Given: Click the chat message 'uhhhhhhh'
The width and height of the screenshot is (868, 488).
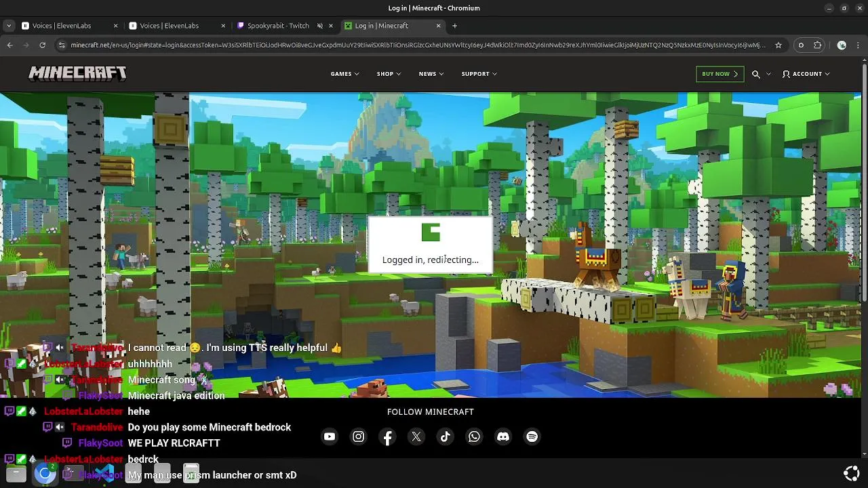Looking at the screenshot, I should click(x=150, y=364).
